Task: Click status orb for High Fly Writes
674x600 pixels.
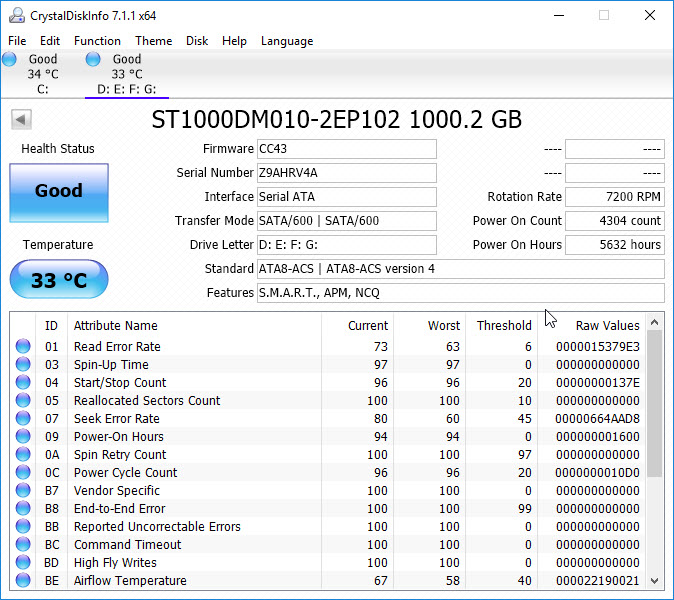Action: pyautogui.click(x=23, y=563)
